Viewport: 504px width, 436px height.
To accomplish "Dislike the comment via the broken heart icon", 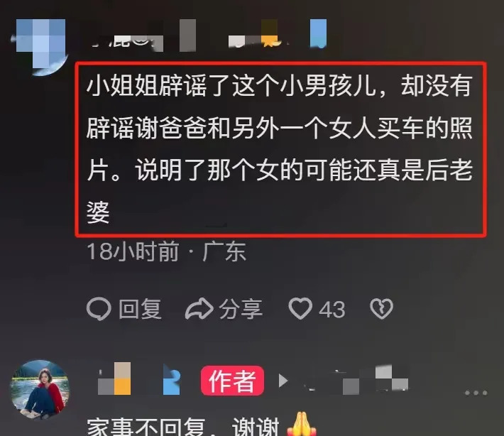I will point(381,309).
